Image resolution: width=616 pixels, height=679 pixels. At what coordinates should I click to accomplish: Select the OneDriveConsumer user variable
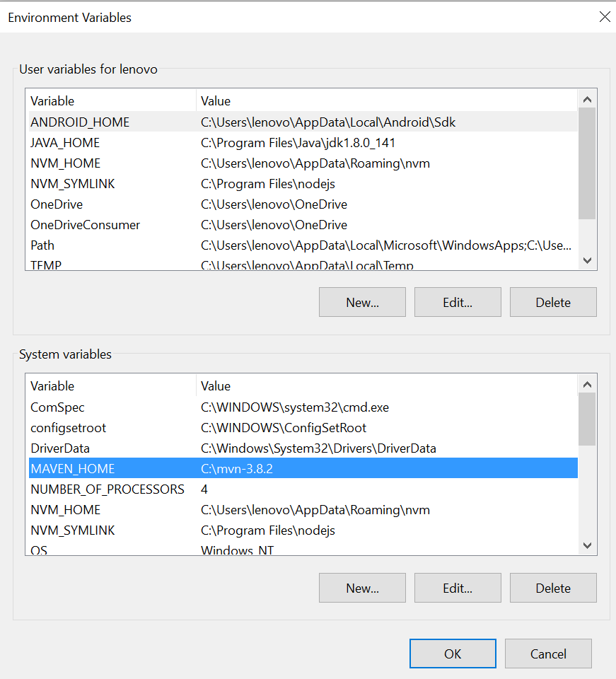pyautogui.click(x=85, y=224)
